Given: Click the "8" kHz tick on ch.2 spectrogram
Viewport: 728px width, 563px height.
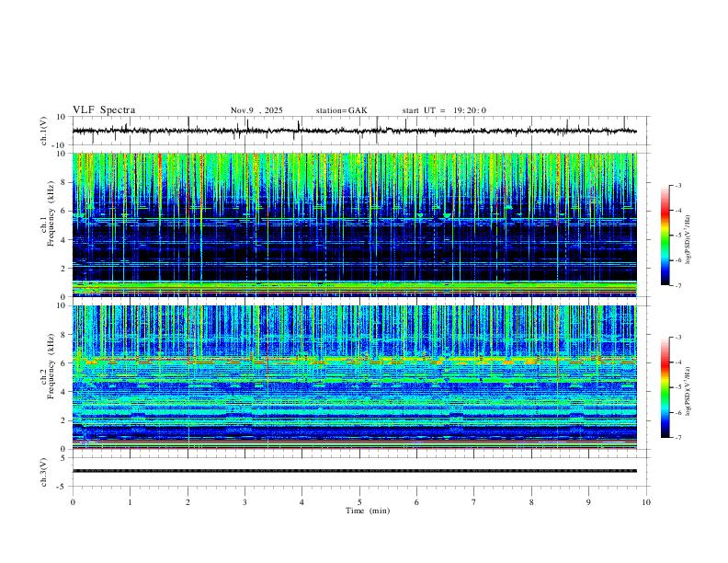Looking at the screenshot, I should [x=64, y=335].
